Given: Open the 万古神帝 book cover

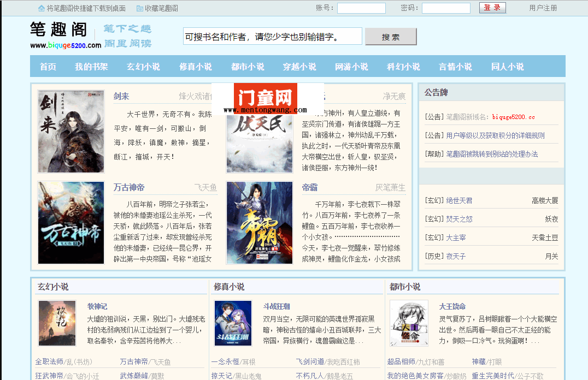Looking at the screenshot, I should tap(71, 223).
